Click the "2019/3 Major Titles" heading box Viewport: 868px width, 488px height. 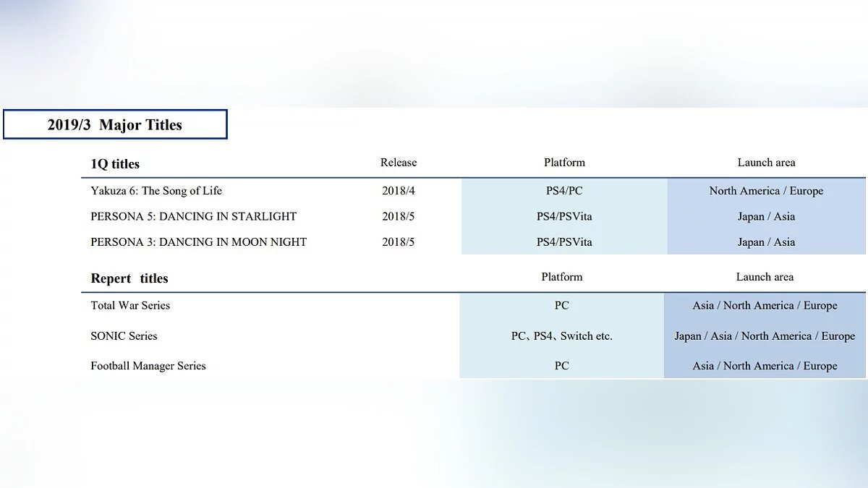click(115, 124)
